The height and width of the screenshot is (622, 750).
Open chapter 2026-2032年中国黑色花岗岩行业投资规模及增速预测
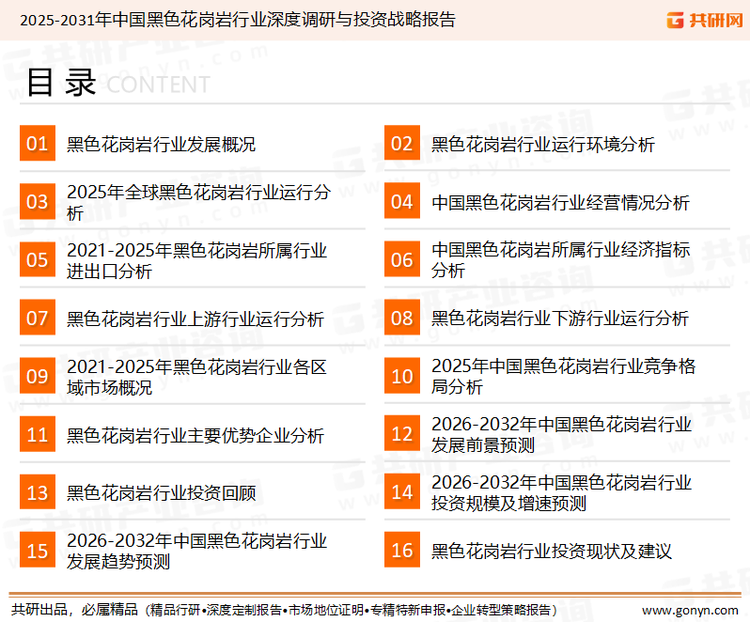click(562, 493)
